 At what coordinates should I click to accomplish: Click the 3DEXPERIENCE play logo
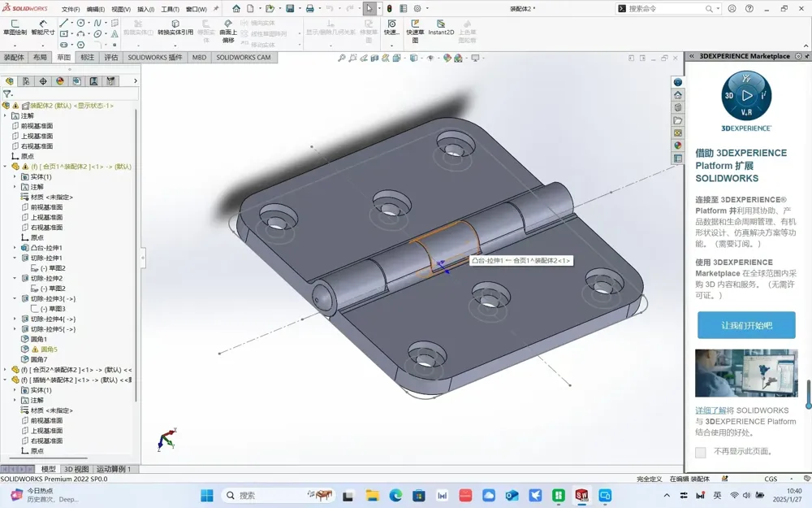point(746,97)
